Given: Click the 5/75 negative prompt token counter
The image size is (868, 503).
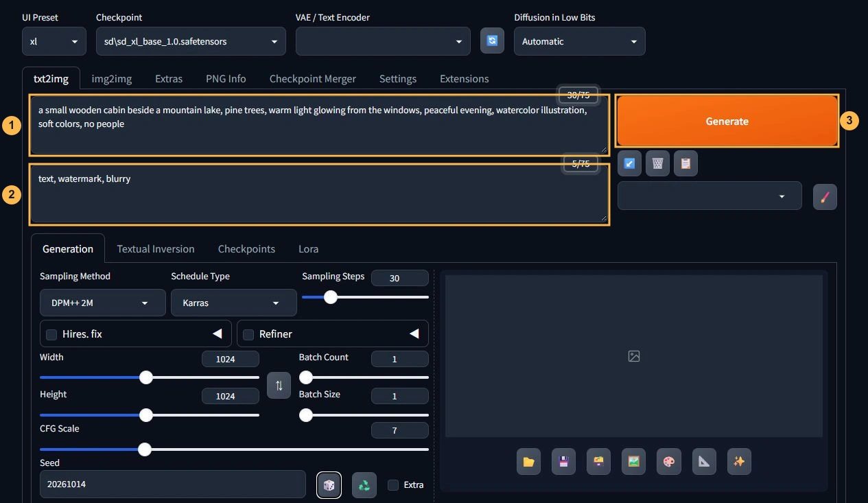Looking at the screenshot, I should coord(580,163).
